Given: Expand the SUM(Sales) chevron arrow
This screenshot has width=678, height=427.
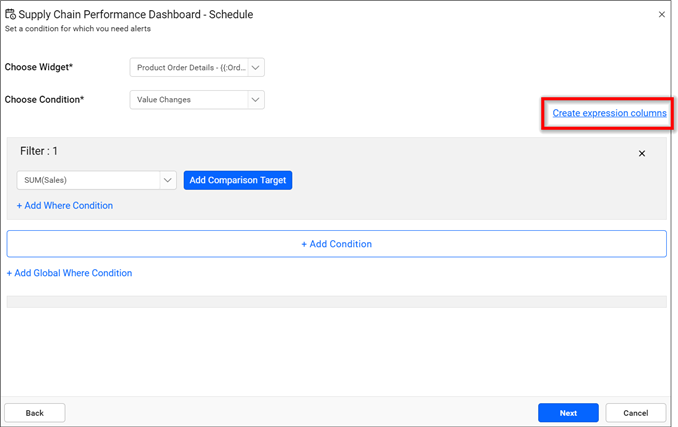Looking at the screenshot, I should (168, 180).
